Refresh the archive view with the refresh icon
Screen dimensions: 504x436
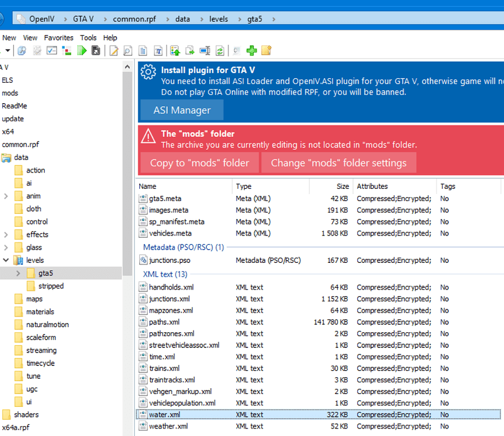pos(220,51)
